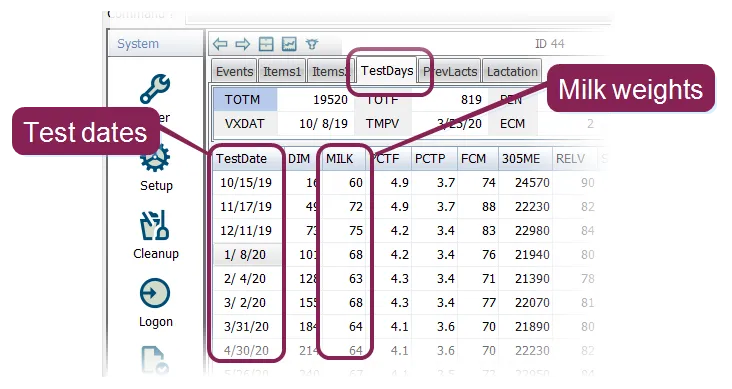Select the 11/17/19 test date row
Screen dimensions: 732x389
pyautogui.click(x=246, y=206)
